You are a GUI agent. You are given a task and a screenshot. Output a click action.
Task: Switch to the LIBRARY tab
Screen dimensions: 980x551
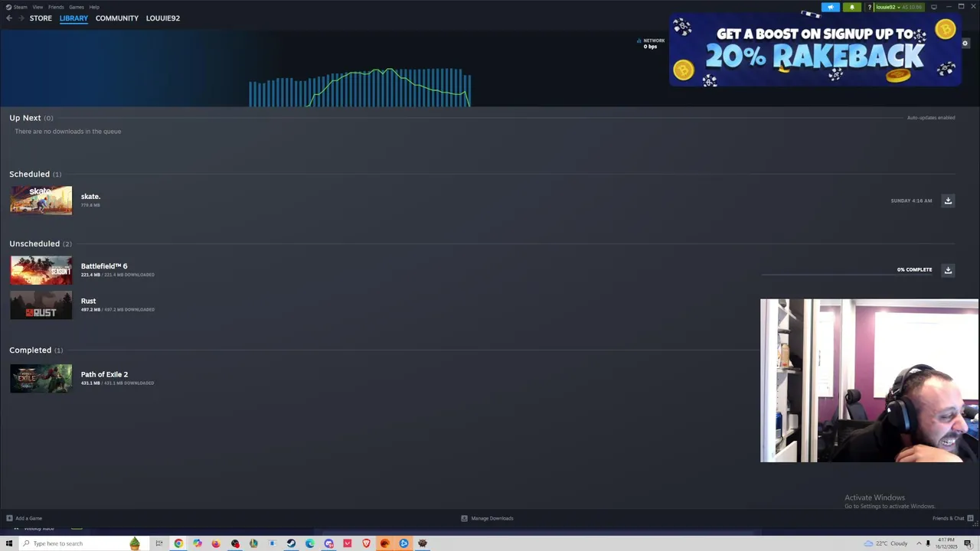click(73, 18)
